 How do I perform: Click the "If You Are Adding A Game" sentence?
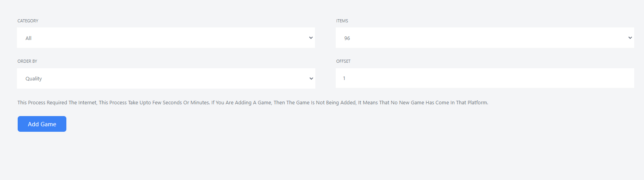click(x=241, y=103)
